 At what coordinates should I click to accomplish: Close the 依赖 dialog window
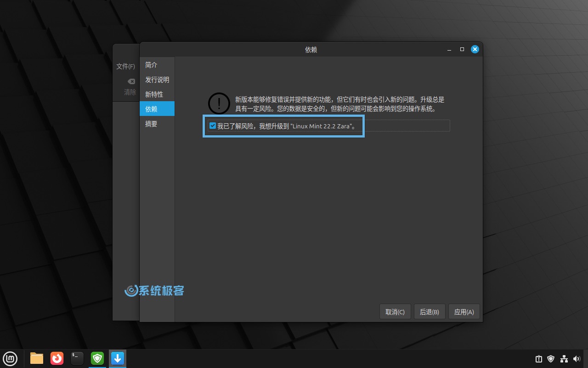[x=475, y=49]
